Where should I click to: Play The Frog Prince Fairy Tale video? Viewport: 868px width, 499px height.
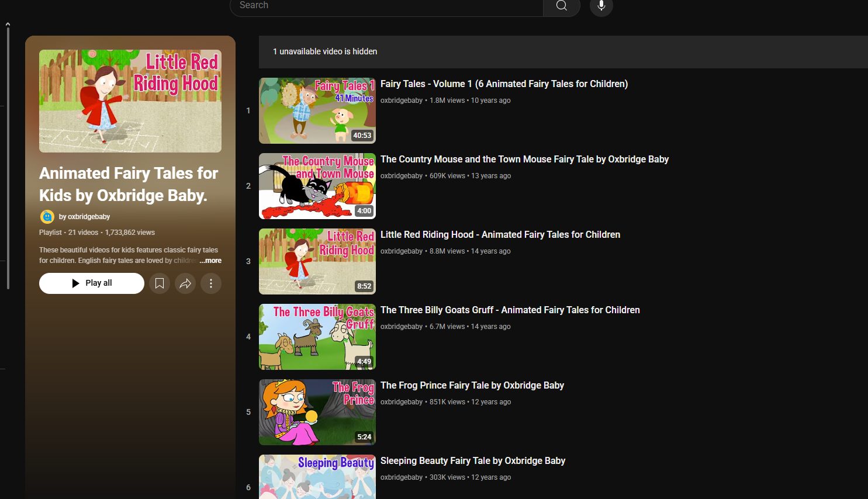[x=472, y=386]
